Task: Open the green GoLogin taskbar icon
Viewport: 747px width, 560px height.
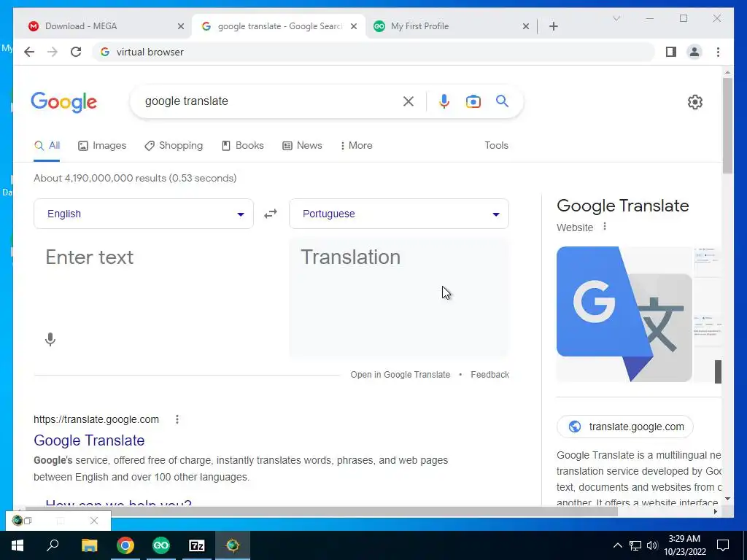Action: (x=161, y=545)
